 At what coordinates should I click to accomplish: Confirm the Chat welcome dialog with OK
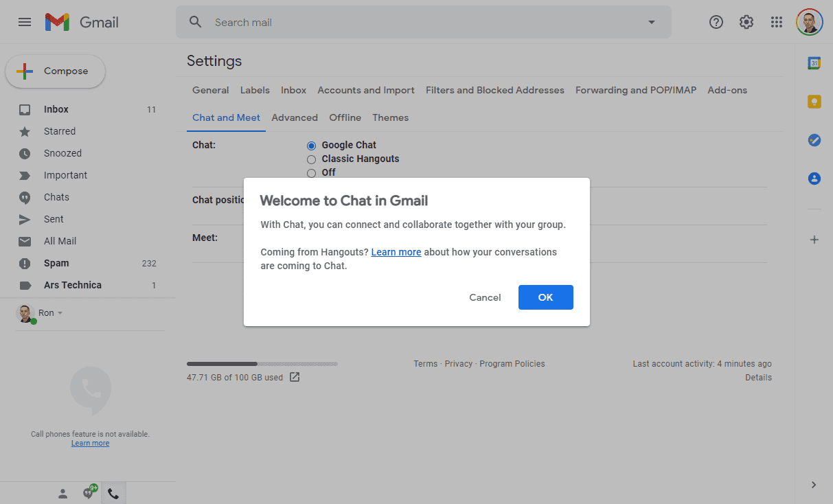(x=545, y=297)
